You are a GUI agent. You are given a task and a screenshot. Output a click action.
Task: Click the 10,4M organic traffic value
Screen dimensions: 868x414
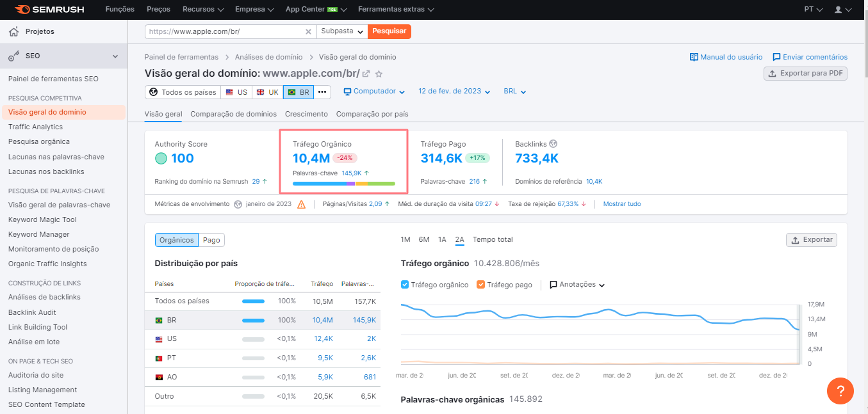click(311, 158)
